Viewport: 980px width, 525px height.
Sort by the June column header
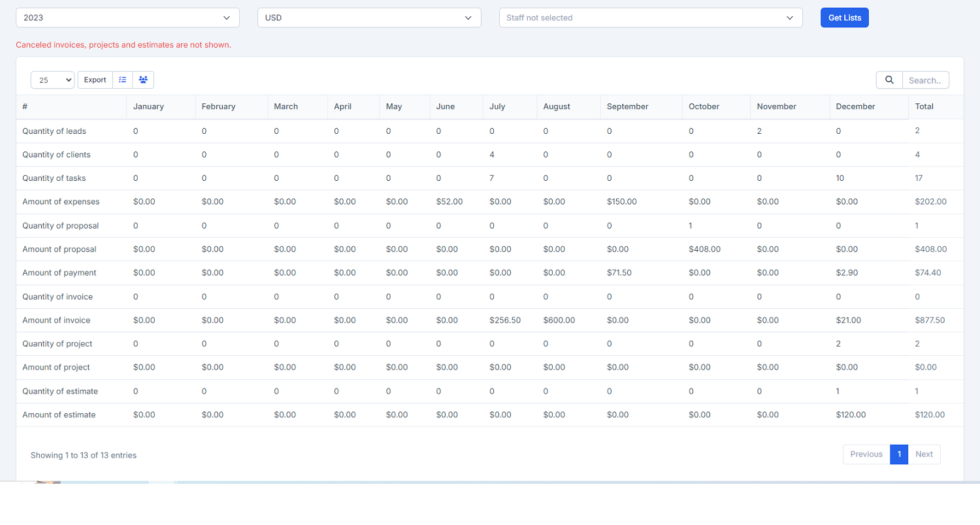tap(457, 106)
